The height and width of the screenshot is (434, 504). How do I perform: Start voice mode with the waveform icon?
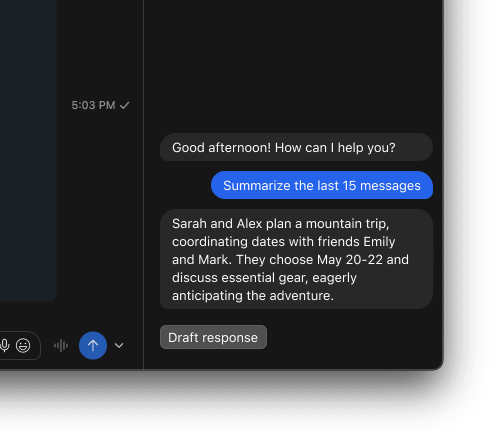pos(61,345)
